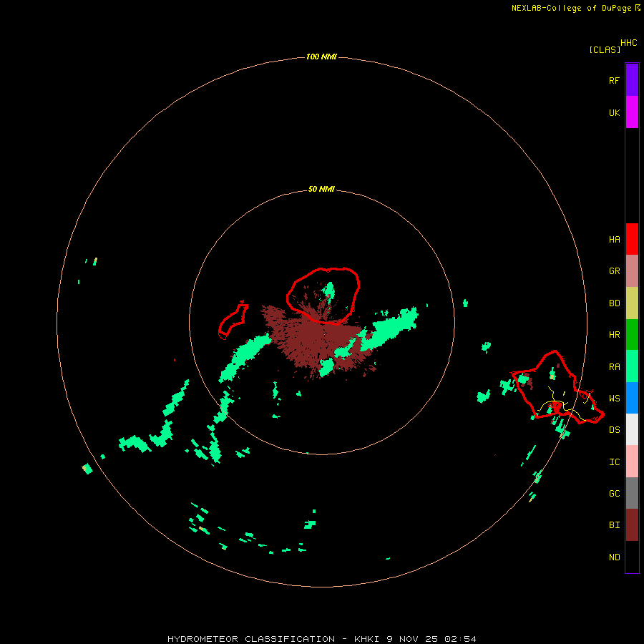644x644 pixels.
Task: Click the BI brown legend swatch
Action: (x=632, y=525)
